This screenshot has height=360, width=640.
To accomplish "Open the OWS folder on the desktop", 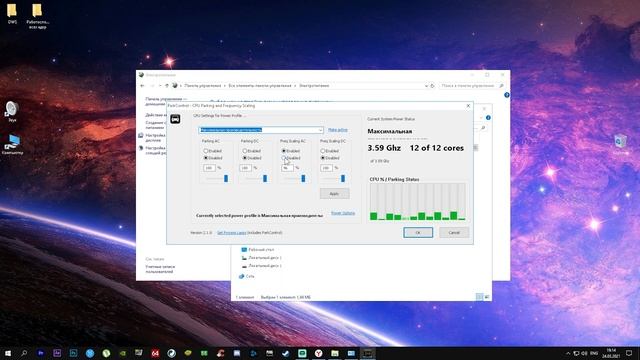I will pos(12,14).
